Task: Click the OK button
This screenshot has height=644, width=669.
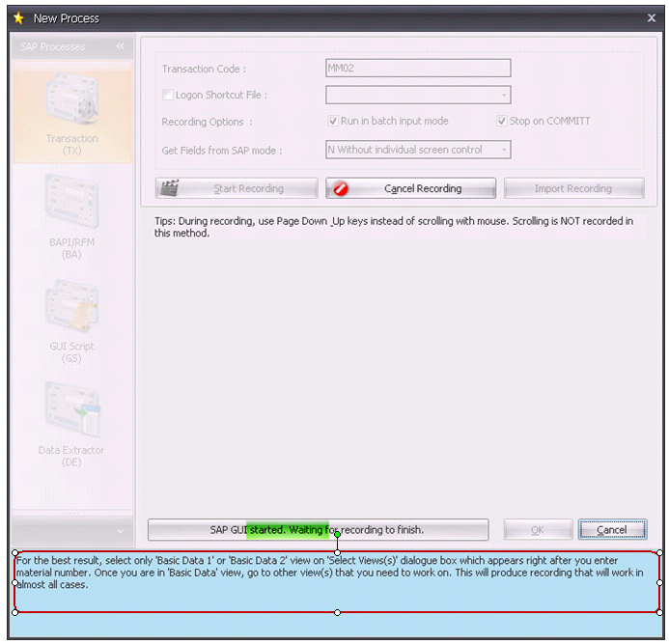Action: click(x=537, y=530)
